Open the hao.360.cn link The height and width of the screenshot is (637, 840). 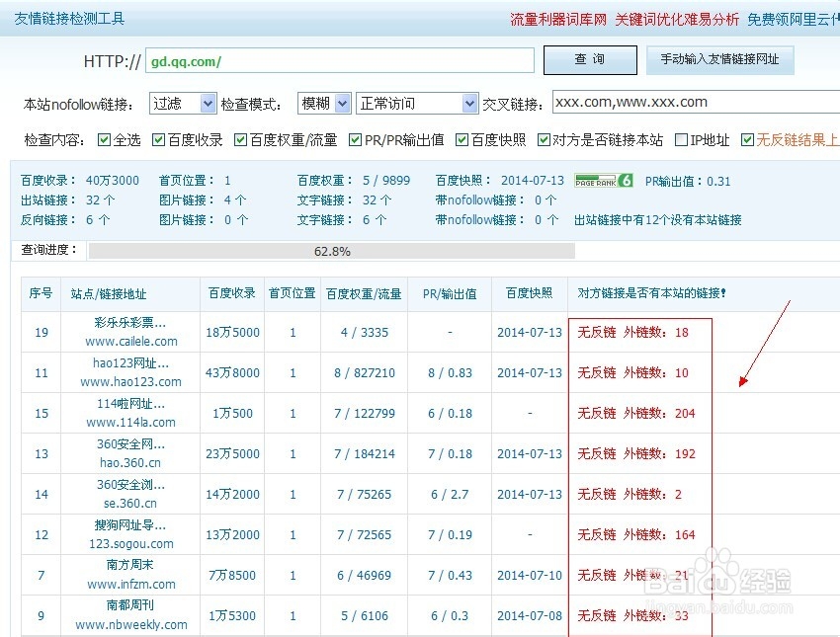pyautogui.click(x=130, y=462)
